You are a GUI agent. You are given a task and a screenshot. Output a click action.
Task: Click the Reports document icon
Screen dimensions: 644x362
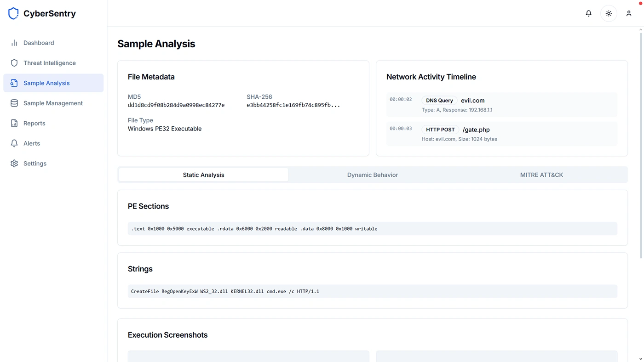(x=14, y=123)
